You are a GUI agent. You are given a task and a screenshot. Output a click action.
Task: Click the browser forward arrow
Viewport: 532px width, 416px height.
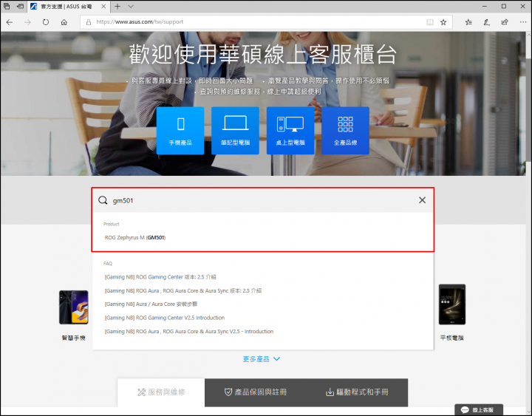click(x=27, y=22)
